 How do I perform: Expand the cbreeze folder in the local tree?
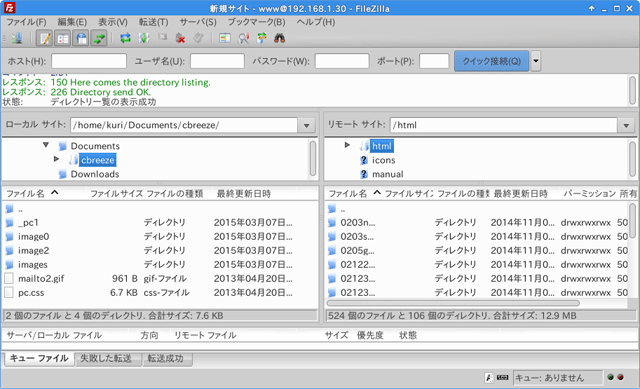point(56,159)
